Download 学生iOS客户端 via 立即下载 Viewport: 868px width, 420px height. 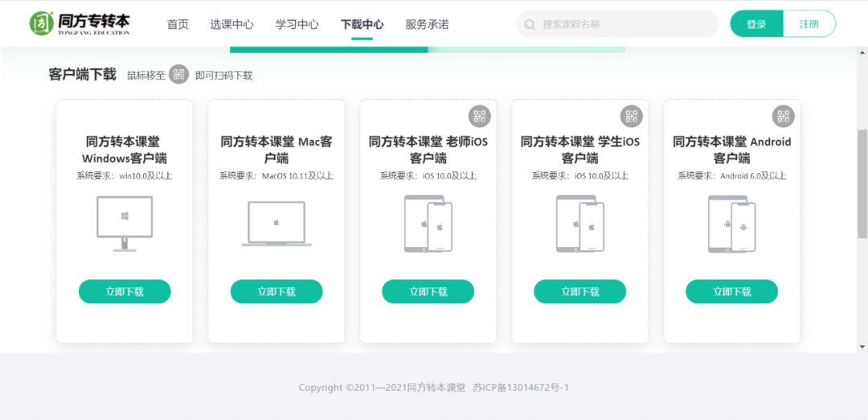click(580, 291)
